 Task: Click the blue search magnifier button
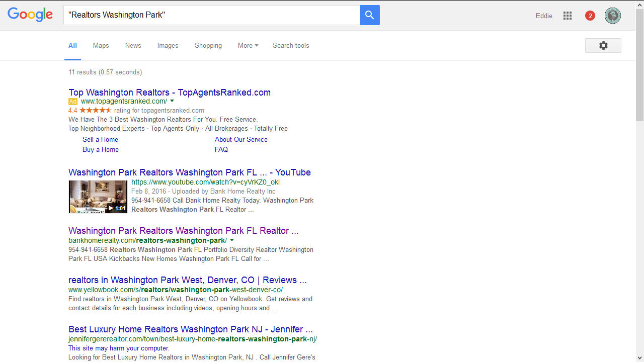369,15
